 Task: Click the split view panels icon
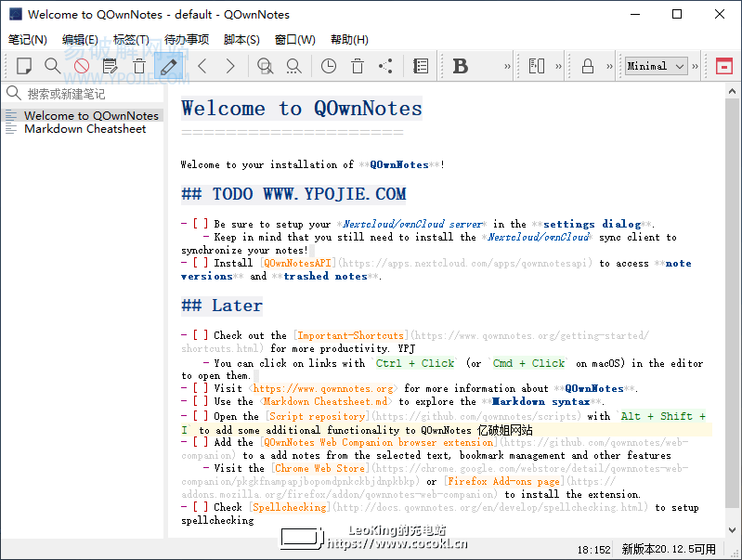[x=537, y=66]
